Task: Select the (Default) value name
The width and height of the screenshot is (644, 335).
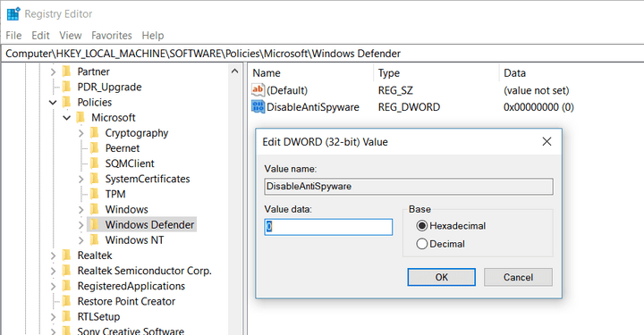Action: point(287,90)
